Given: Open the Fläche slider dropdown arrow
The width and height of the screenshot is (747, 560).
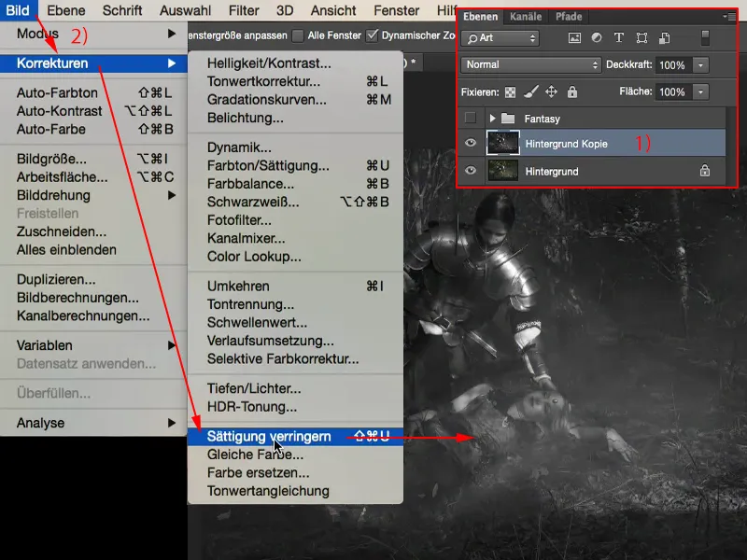Looking at the screenshot, I should [x=700, y=91].
